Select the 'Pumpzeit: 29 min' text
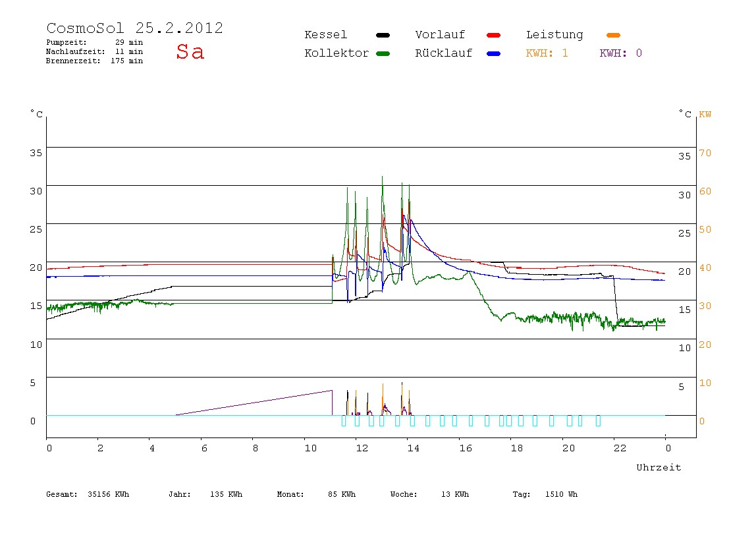 [95, 42]
